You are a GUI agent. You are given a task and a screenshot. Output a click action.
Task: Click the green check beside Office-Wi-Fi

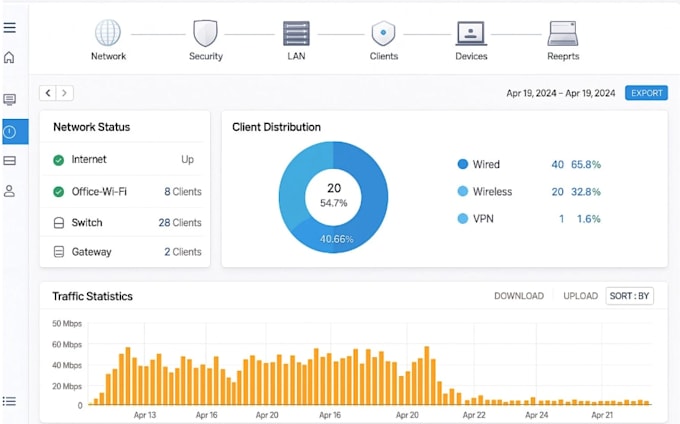tap(59, 192)
